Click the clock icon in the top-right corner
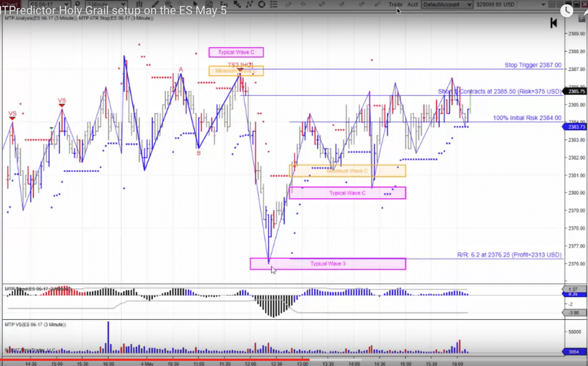 [567, 10]
